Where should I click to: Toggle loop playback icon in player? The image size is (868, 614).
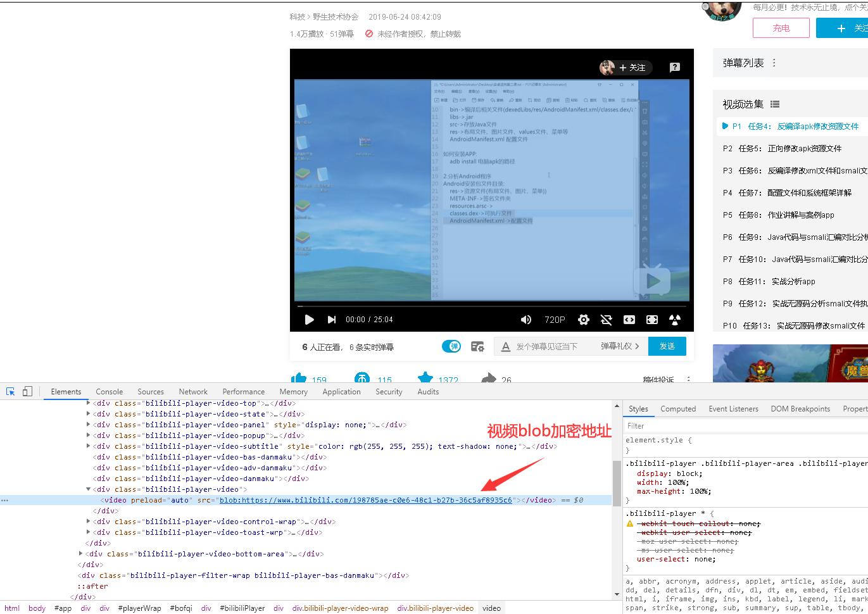point(606,320)
